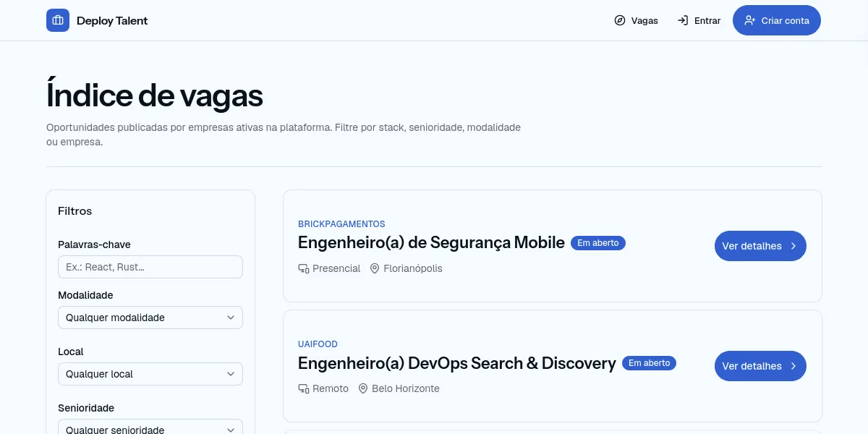Click the Presencial label text
This screenshot has width=868, height=434.
click(336, 268)
